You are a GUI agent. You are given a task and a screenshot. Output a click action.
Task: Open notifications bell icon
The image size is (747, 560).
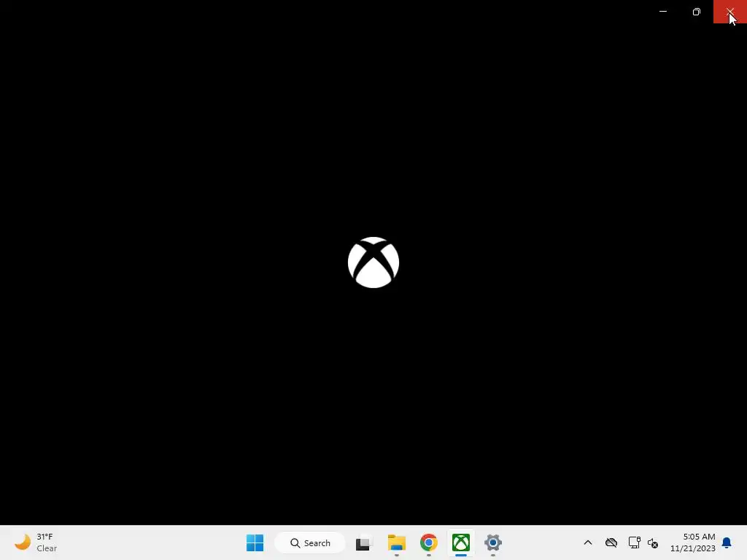[x=727, y=542]
